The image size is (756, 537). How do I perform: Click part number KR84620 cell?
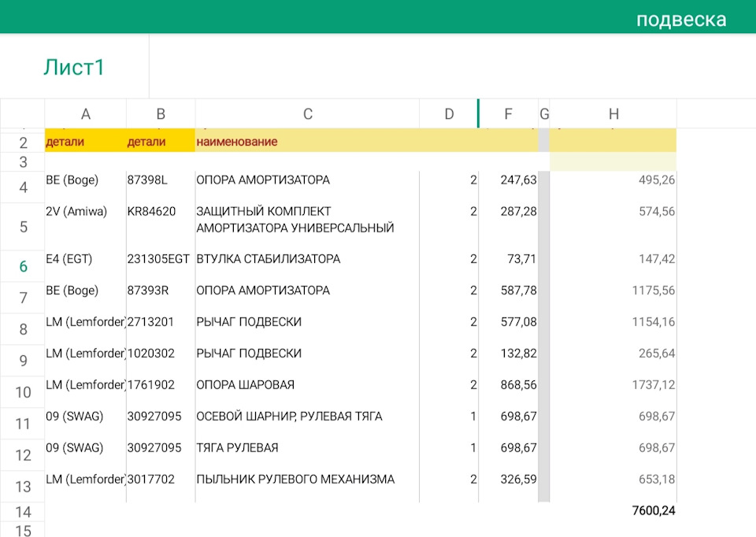[x=151, y=212]
